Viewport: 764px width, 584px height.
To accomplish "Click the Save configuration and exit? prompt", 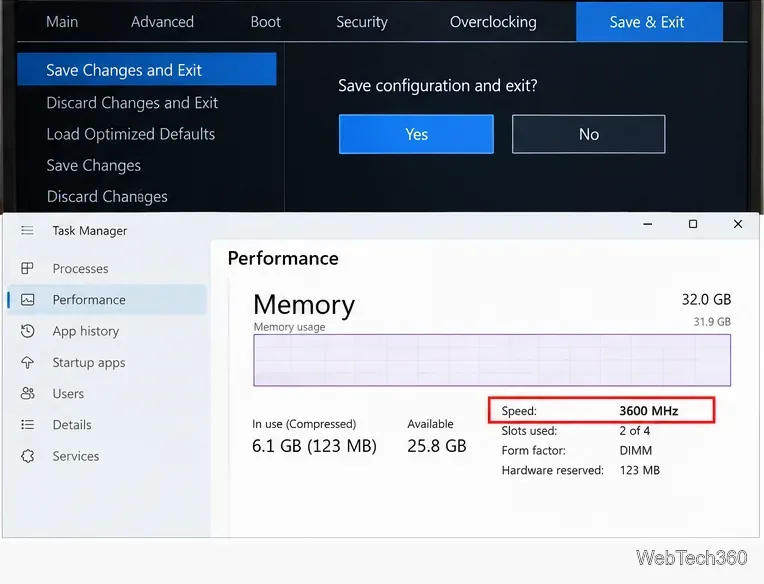I will pos(438,86).
